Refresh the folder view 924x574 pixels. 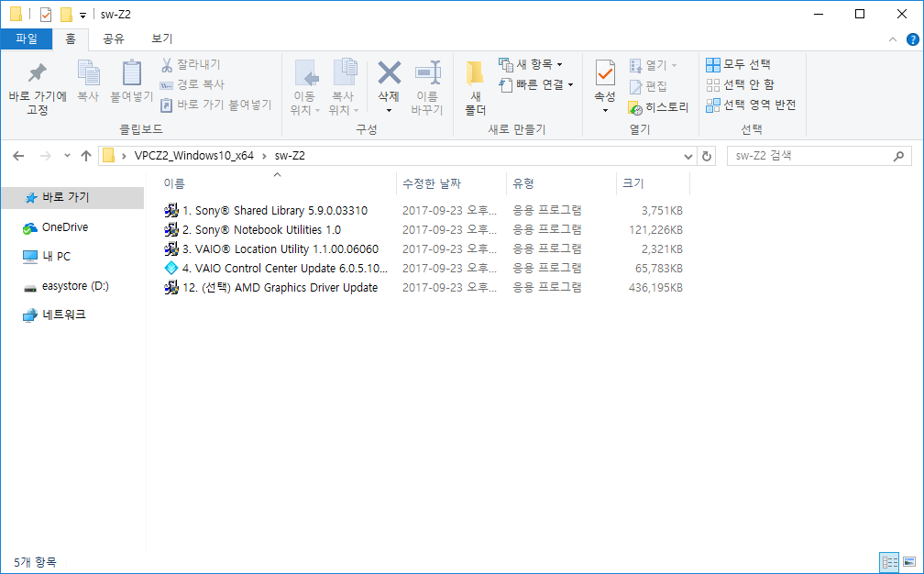pyautogui.click(x=706, y=156)
